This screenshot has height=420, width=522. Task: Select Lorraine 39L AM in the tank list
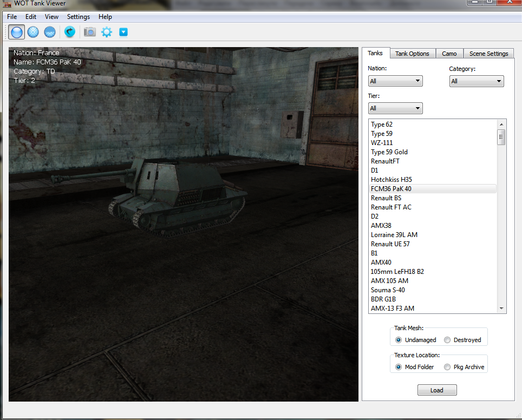click(x=394, y=235)
